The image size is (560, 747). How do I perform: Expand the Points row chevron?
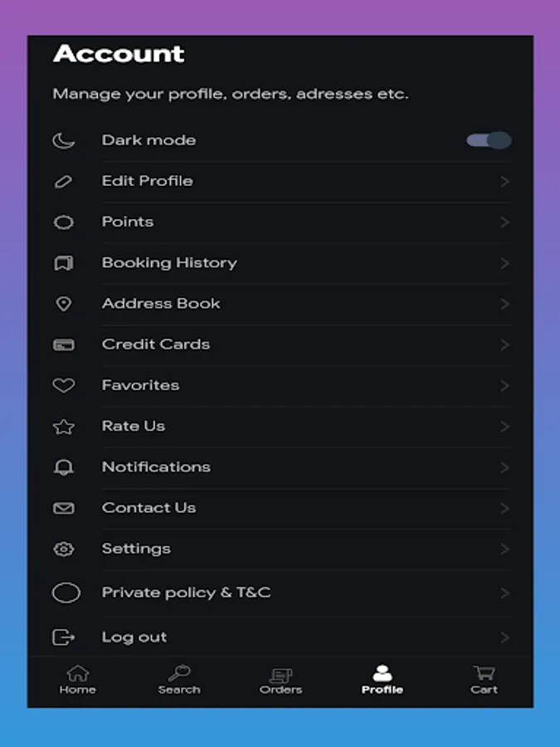point(504,222)
